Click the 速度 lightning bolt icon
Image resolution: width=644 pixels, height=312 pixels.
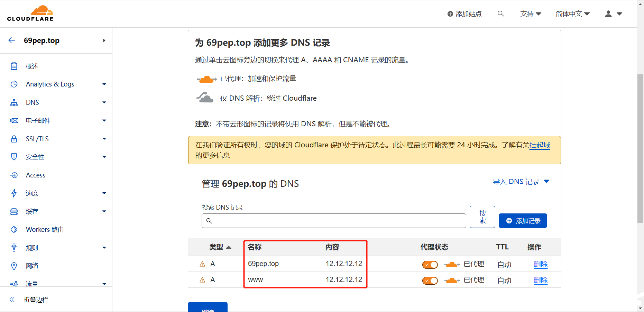click(14, 193)
